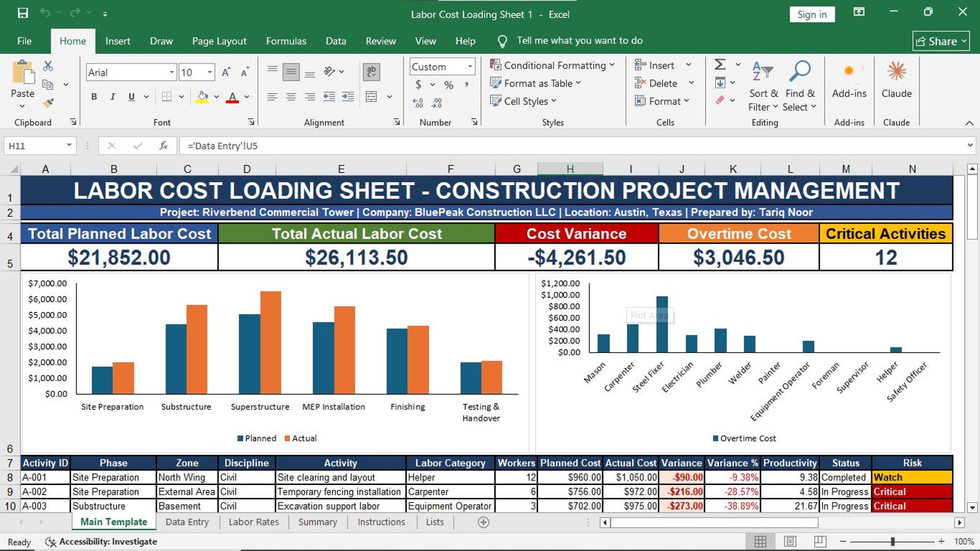
Task: Open the Fill down-arrow tool
Action: (720, 83)
